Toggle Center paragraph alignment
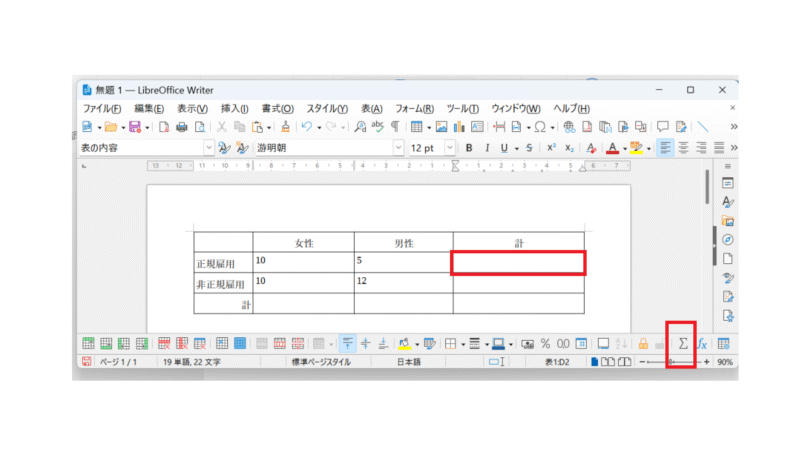 [683, 148]
